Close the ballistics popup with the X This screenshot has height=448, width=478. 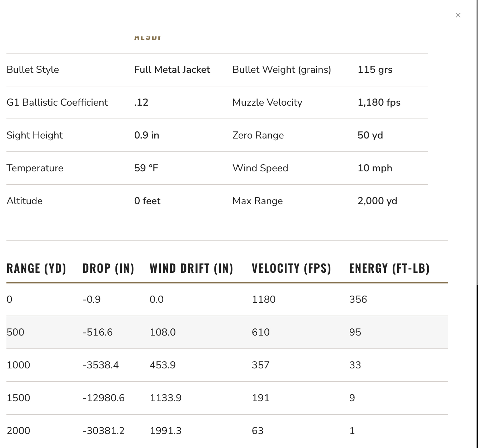pos(458,15)
